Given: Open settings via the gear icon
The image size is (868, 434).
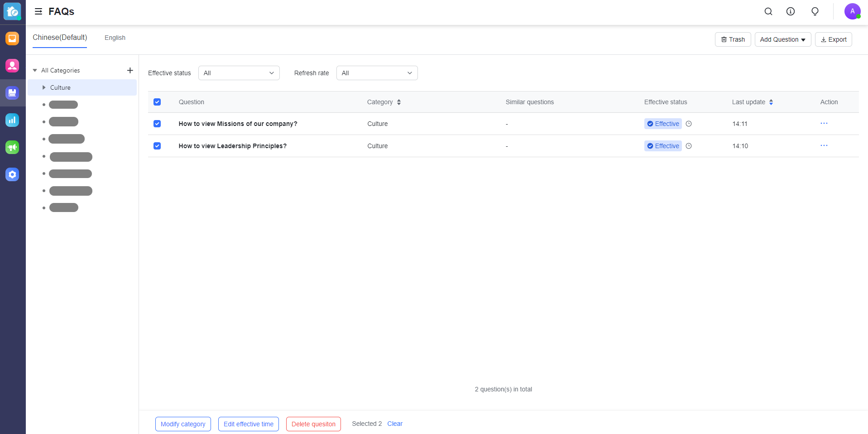Looking at the screenshot, I should pyautogui.click(x=12, y=174).
